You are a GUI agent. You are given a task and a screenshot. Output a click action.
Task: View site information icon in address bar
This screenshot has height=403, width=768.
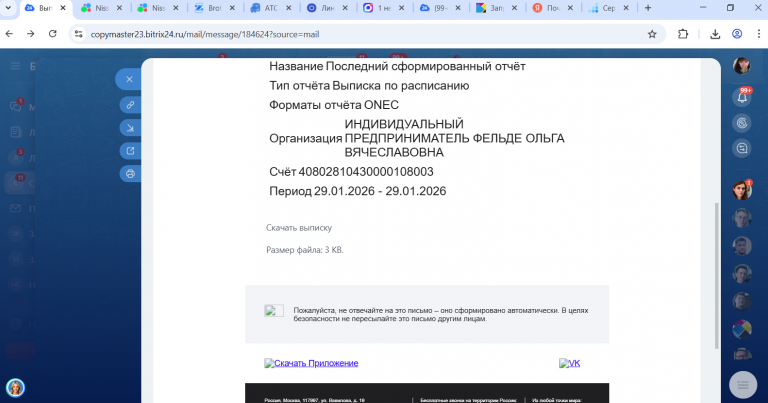coord(78,34)
